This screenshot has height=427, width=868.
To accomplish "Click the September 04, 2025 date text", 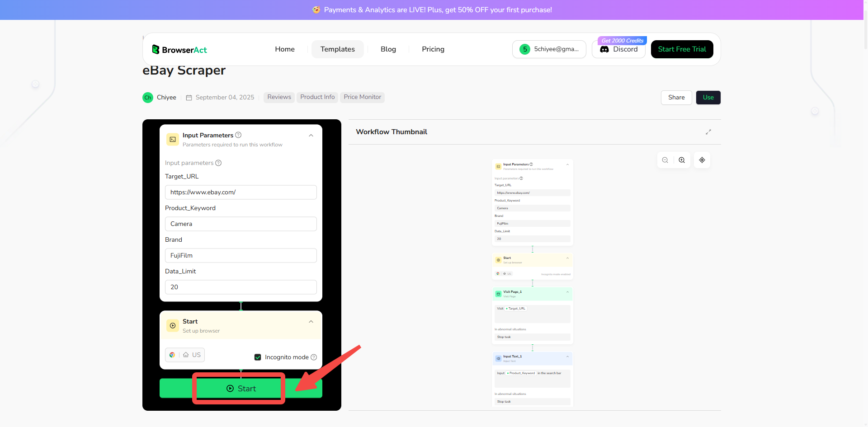I will [225, 98].
